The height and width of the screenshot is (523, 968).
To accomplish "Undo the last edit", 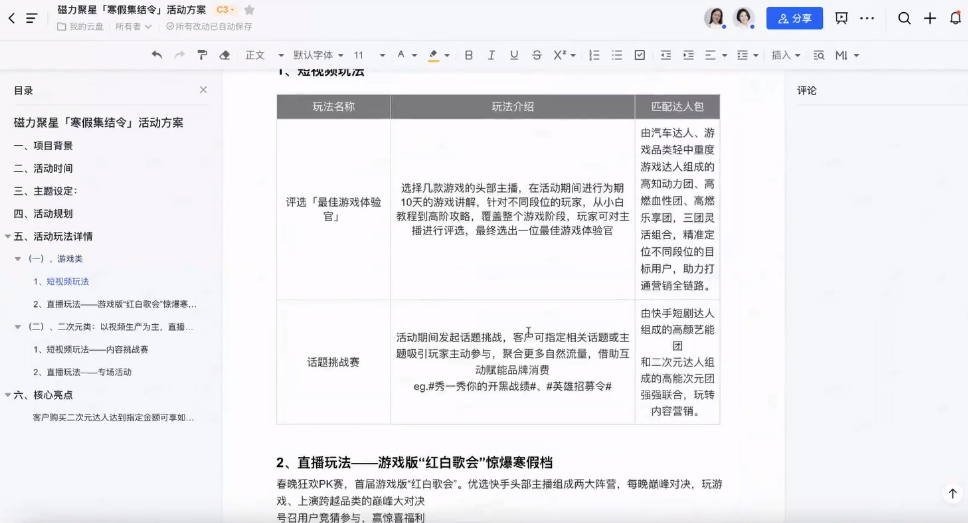I will 157,55.
